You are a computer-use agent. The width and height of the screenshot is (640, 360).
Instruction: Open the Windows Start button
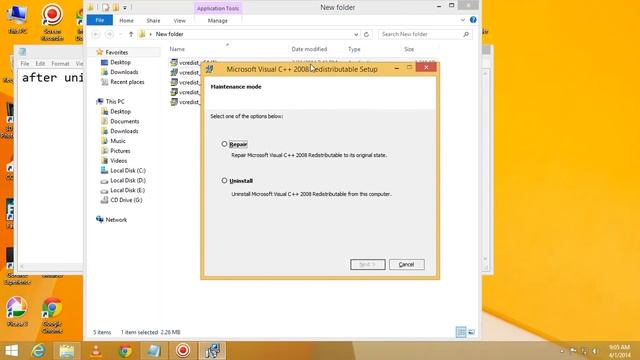pos(11,351)
